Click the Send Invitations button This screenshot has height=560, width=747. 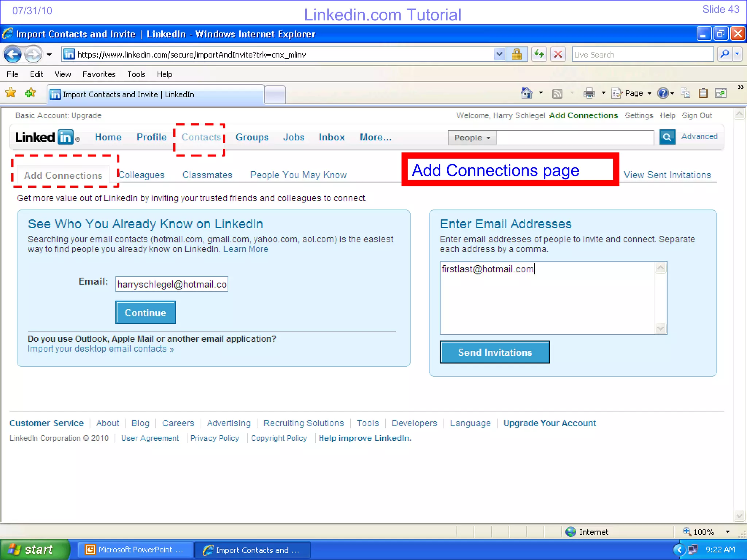495,352
